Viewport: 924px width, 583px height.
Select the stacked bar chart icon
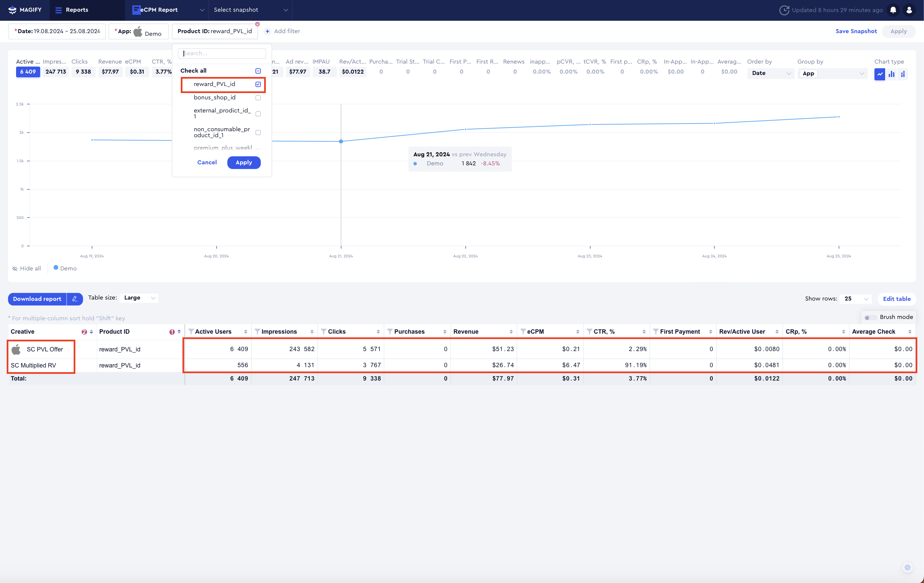[903, 74]
